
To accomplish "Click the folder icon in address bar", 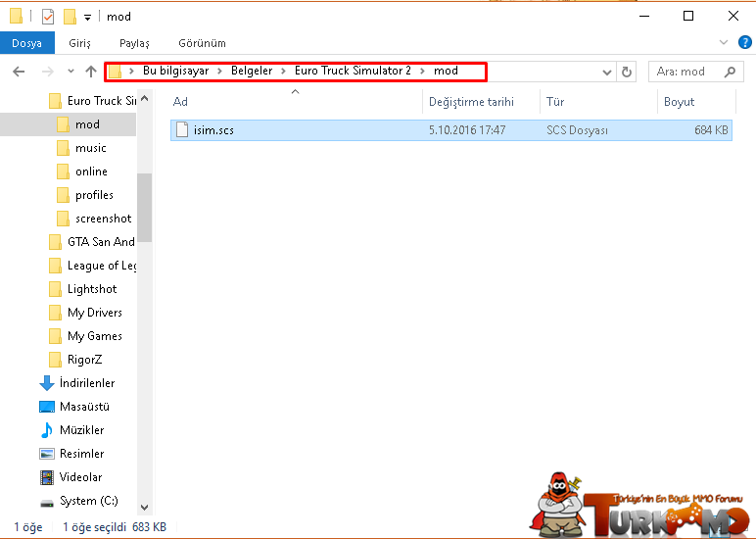I will [x=115, y=72].
